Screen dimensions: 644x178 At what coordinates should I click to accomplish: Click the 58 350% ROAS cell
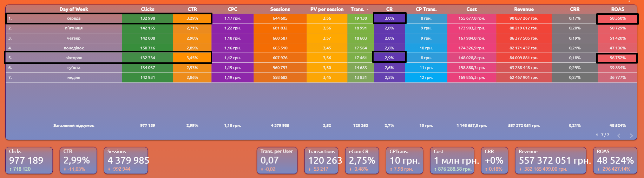tap(617, 18)
